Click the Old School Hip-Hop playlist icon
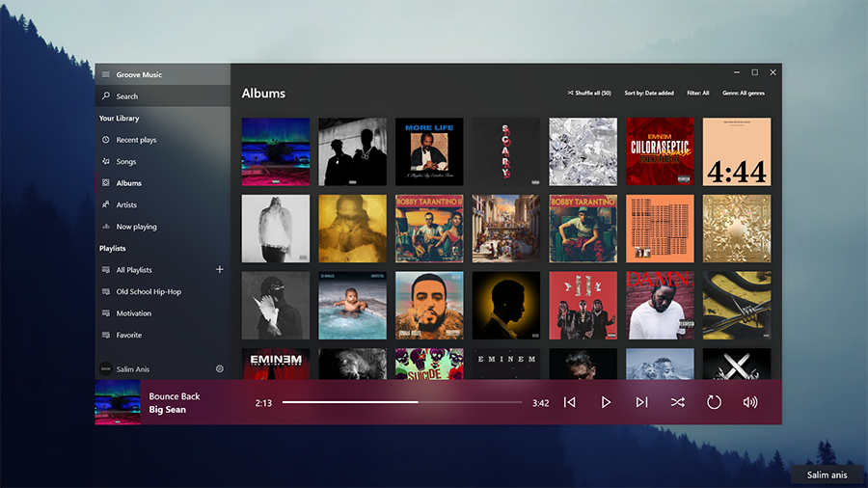Viewport: 868px width, 488px height. (106, 291)
